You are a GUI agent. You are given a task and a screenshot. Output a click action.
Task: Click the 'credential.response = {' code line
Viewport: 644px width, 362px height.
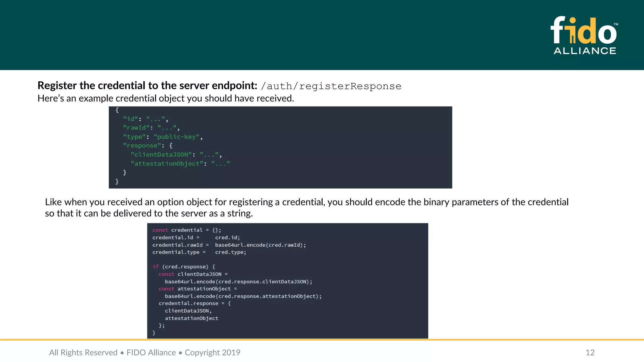tap(195, 303)
